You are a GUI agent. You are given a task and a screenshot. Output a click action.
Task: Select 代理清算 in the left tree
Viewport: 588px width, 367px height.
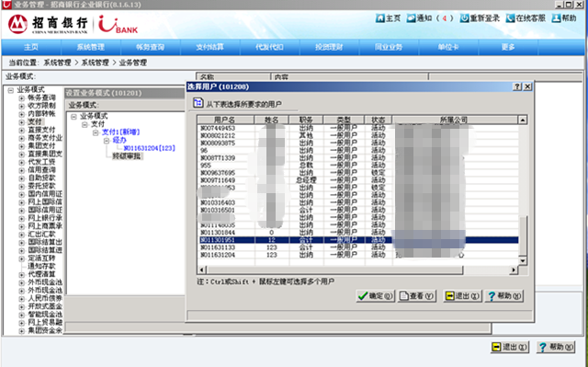coord(41,274)
